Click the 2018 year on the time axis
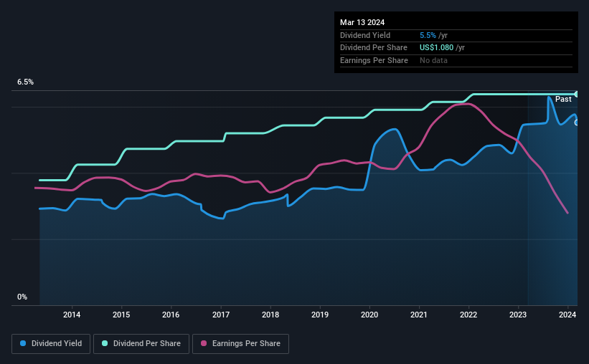The height and width of the screenshot is (364, 589). tap(270, 315)
